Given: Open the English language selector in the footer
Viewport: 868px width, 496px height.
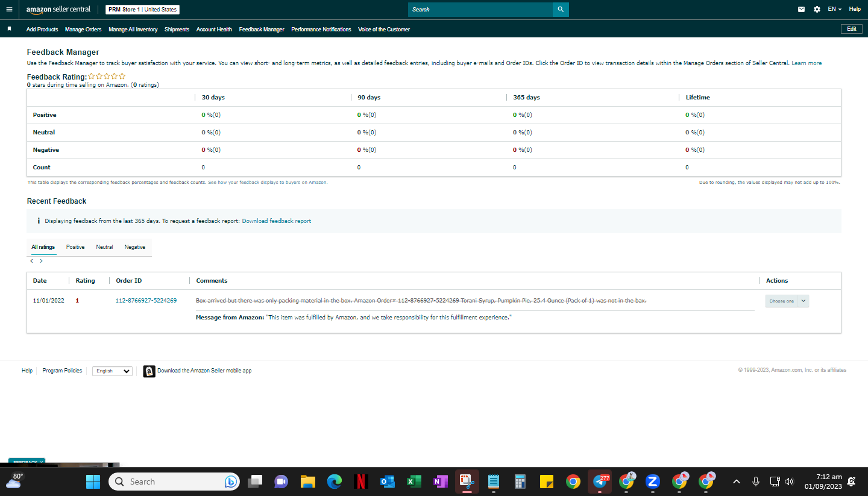Looking at the screenshot, I should 112,371.
